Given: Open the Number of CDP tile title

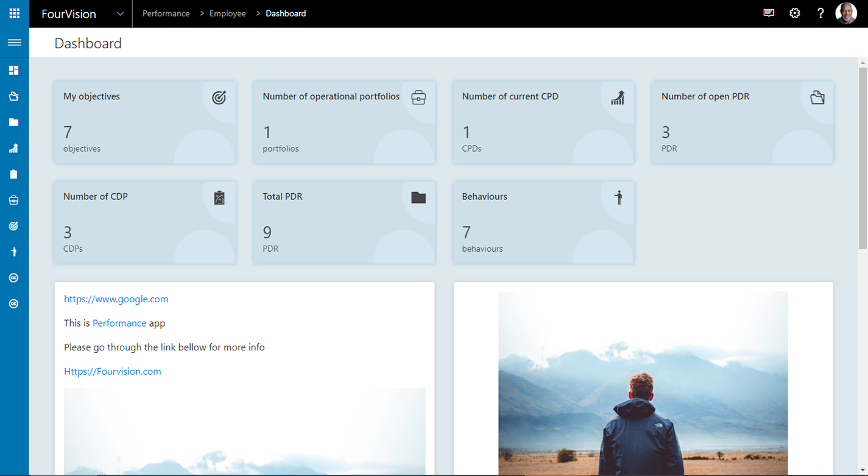Looking at the screenshot, I should (x=96, y=196).
